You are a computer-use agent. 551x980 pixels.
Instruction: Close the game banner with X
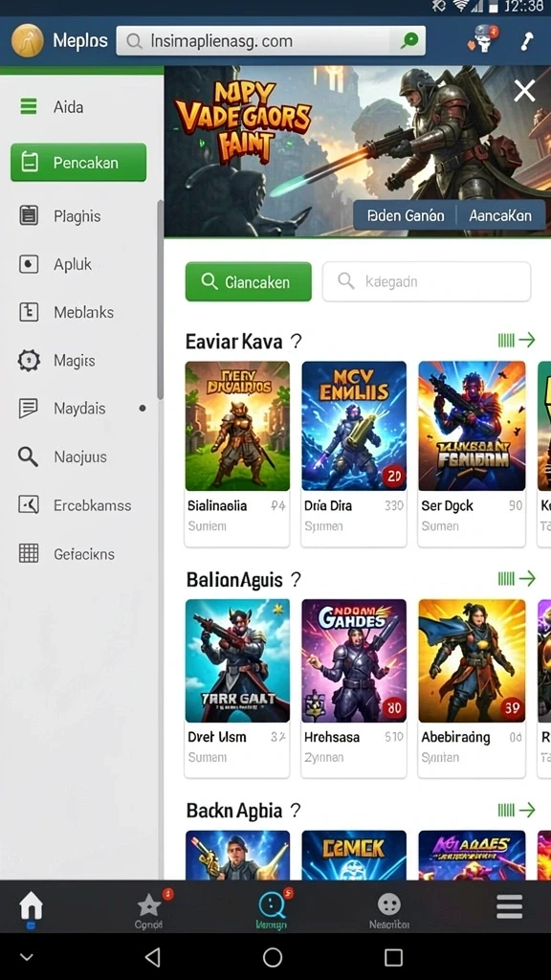point(524,91)
